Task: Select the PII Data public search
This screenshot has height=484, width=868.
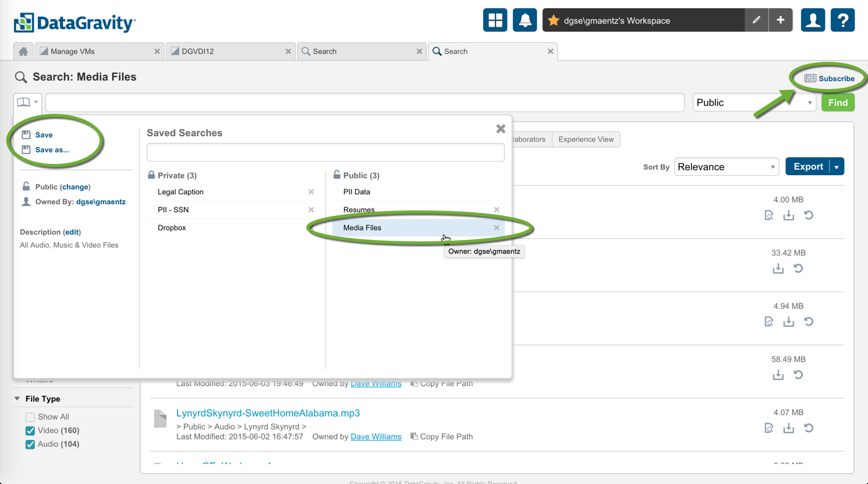Action: coord(357,192)
